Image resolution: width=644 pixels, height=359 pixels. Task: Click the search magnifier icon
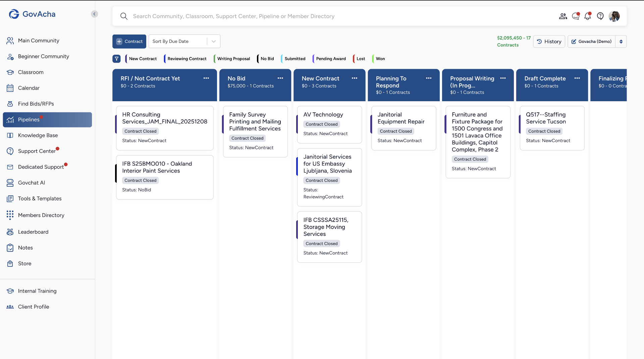pos(124,16)
